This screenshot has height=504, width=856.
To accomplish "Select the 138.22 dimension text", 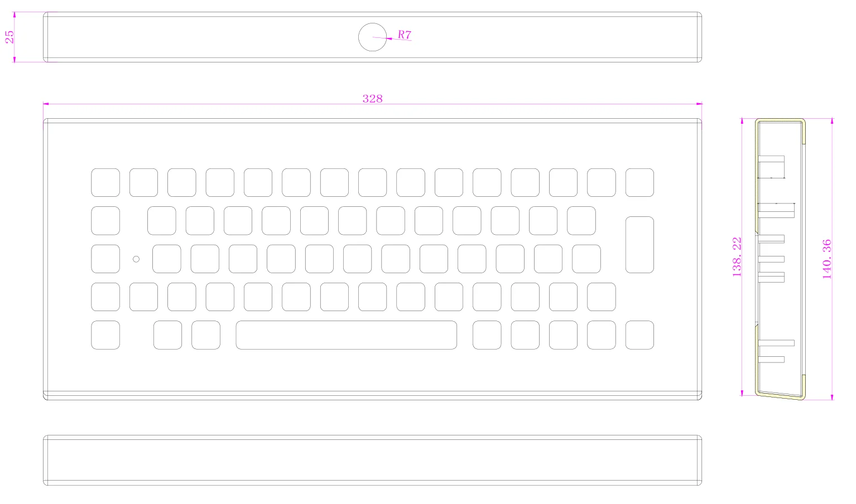I will point(737,257).
